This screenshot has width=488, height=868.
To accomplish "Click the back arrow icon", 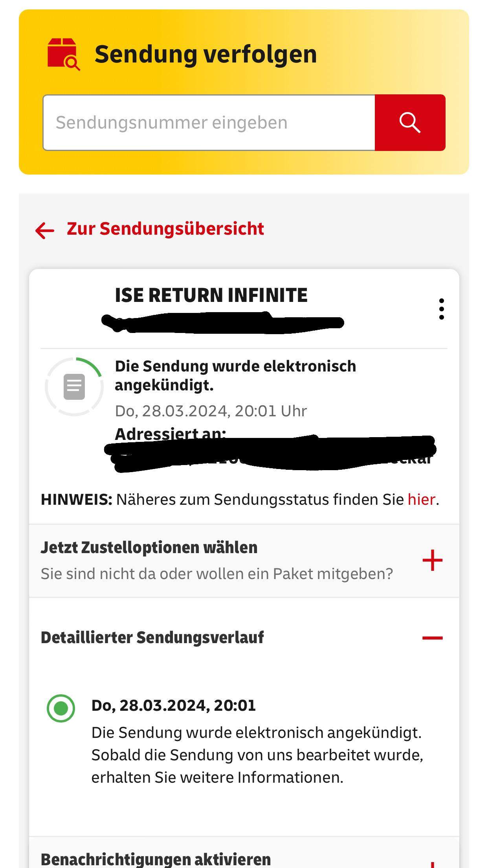I will pos(44,230).
